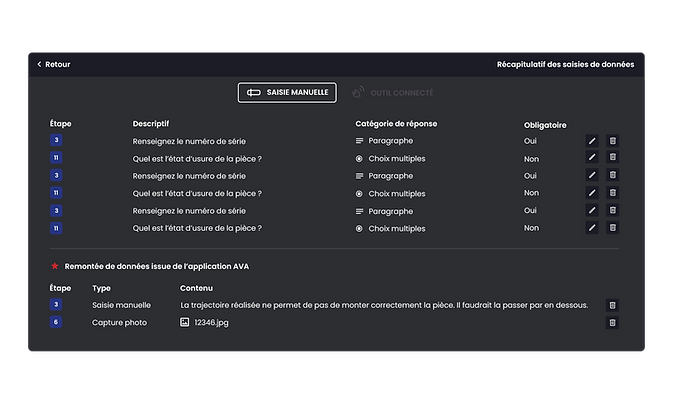Delete the 'Capture photo' 12346.jpg row

(612, 322)
